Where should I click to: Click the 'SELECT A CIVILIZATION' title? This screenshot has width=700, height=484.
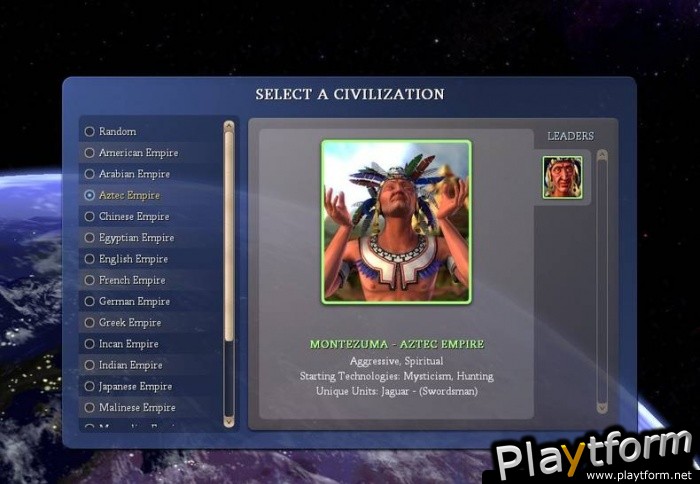coord(350,94)
